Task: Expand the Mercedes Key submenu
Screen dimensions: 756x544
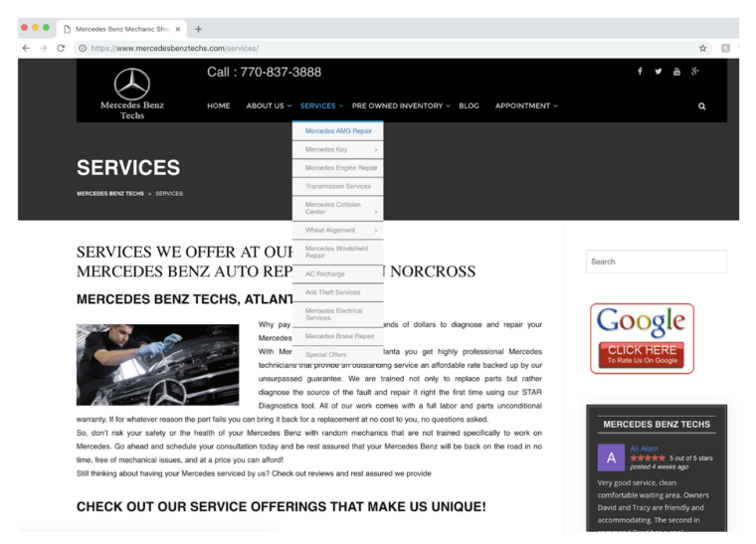Action: (x=338, y=149)
